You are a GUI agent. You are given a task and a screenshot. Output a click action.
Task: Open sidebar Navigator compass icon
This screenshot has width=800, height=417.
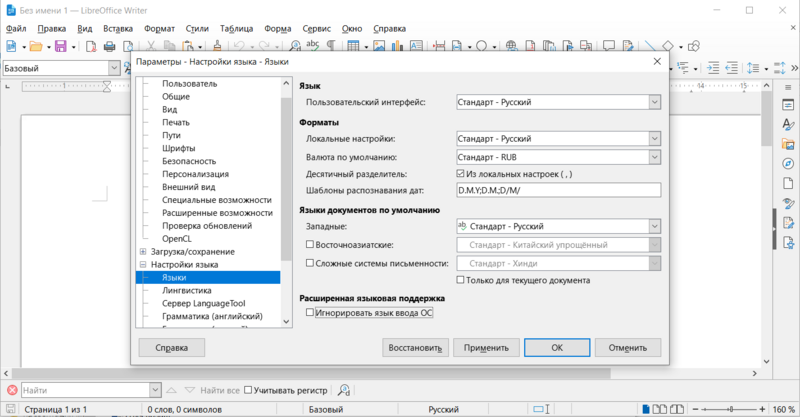pyautogui.click(x=788, y=164)
